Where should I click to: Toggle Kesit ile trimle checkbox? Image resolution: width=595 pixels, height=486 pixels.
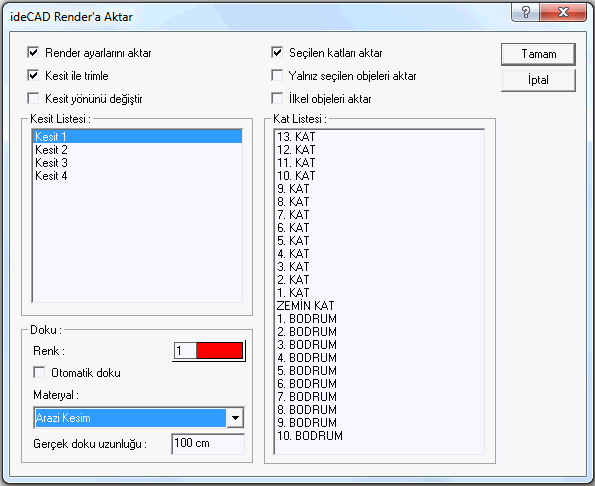click(33, 75)
